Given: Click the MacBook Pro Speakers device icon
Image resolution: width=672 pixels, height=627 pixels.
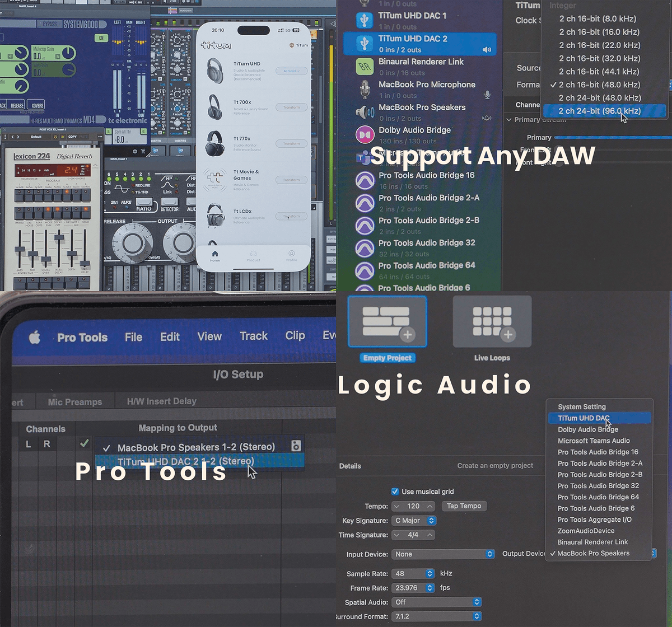Looking at the screenshot, I should click(365, 112).
